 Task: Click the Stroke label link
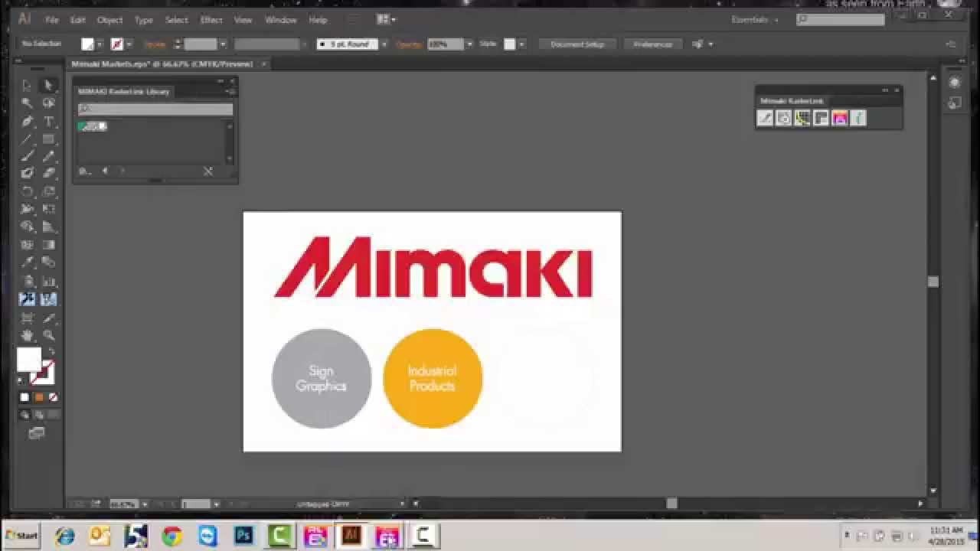[155, 44]
